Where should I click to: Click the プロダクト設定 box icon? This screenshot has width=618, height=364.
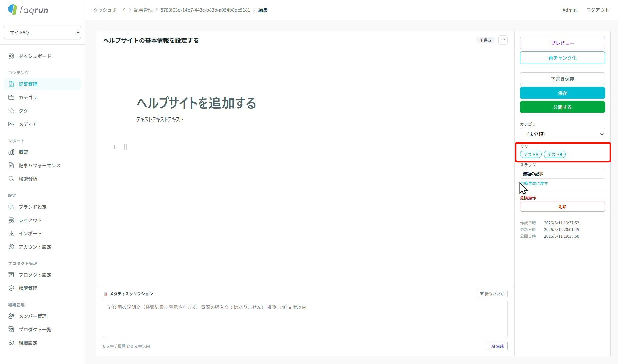(x=11, y=275)
